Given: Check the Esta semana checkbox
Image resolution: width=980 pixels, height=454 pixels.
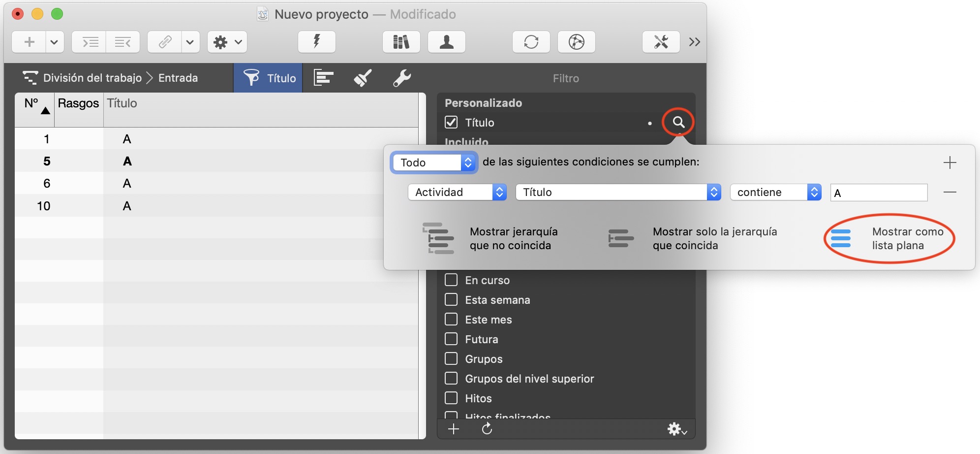Looking at the screenshot, I should click(451, 299).
